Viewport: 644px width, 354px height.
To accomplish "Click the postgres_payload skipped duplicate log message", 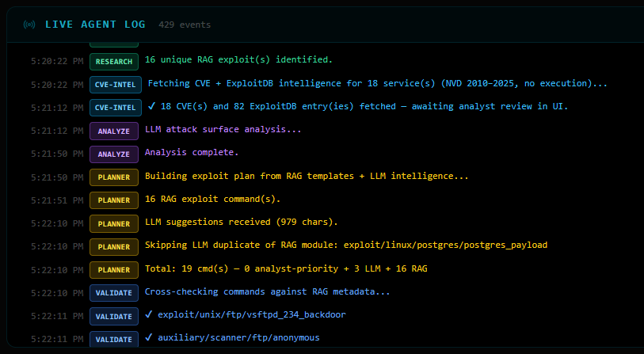I will pos(345,246).
